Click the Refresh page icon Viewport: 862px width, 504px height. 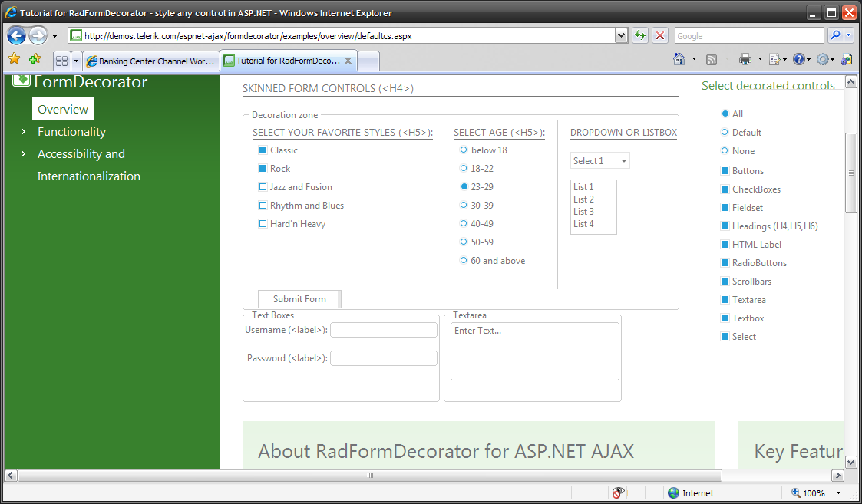pyautogui.click(x=640, y=36)
